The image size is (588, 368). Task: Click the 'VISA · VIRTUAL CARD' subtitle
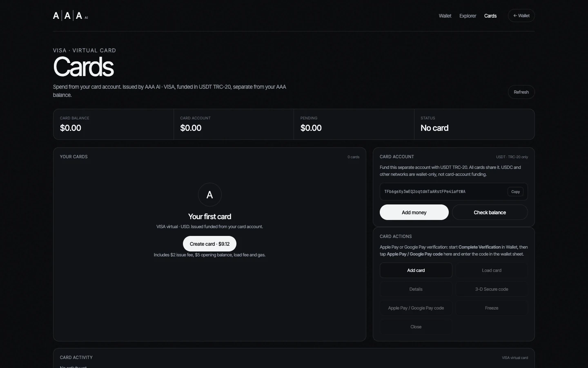[x=85, y=50]
